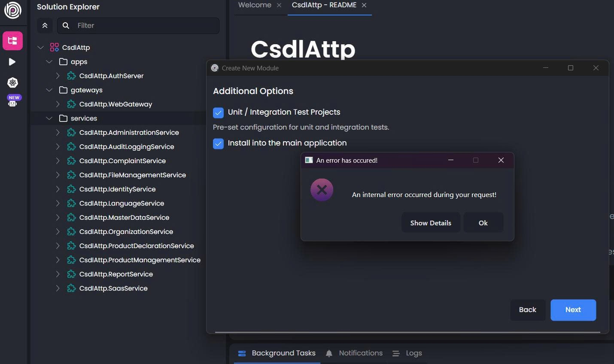614x364 pixels.
Task: Open the Solution Runner play icon
Action: (x=12, y=62)
